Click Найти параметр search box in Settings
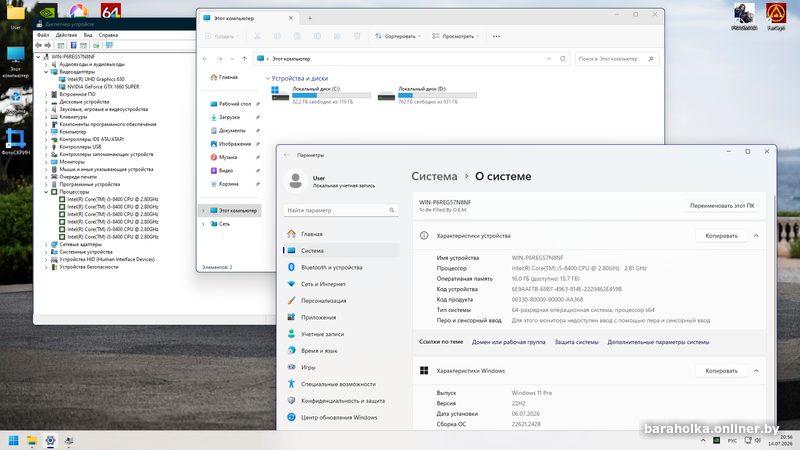This screenshot has height=450, width=800. coord(341,210)
